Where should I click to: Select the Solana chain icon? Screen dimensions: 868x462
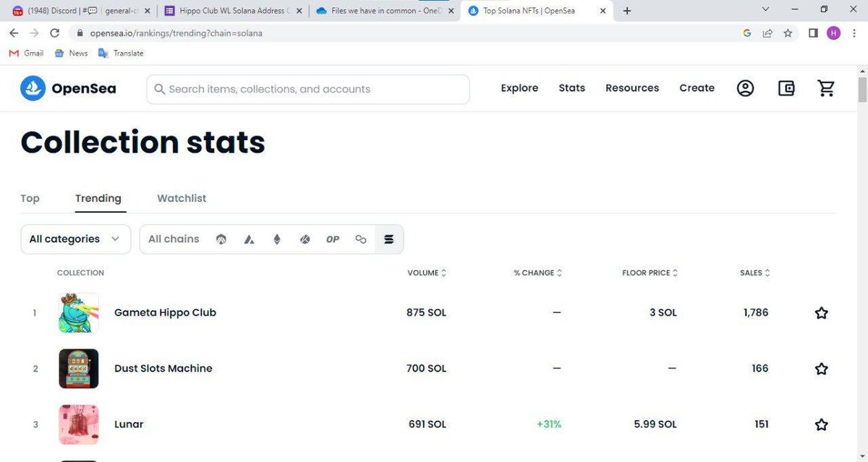[x=389, y=239]
